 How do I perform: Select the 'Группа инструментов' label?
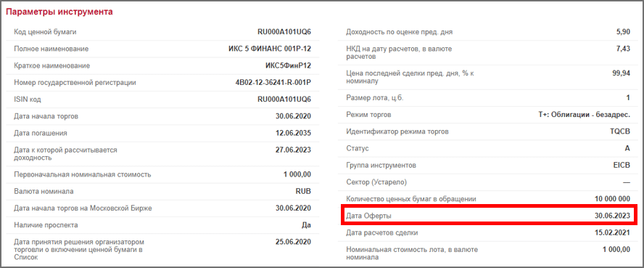(381, 166)
